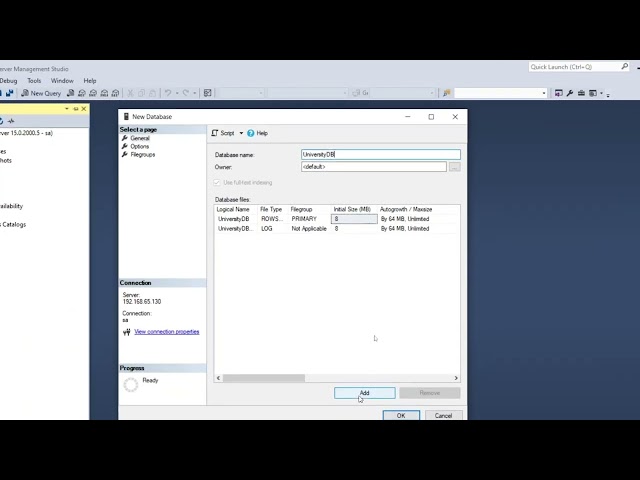Select the server node 15.0.2000.5 - sa
Viewport: 640px width, 480px height.
pyautogui.click(x=26, y=133)
